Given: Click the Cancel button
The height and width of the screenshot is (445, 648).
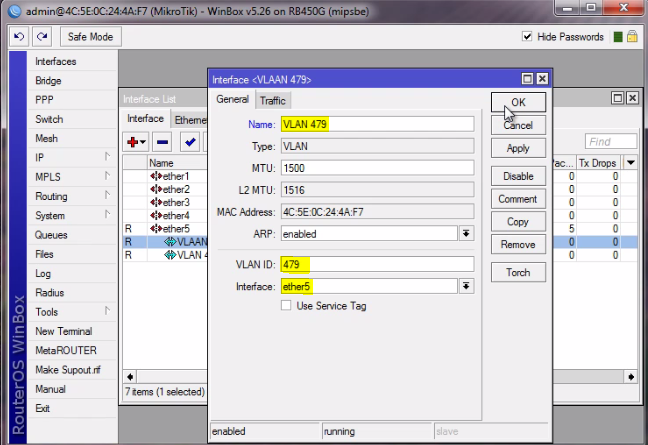Looking at the screenshot, I should (x=518, y=125).
